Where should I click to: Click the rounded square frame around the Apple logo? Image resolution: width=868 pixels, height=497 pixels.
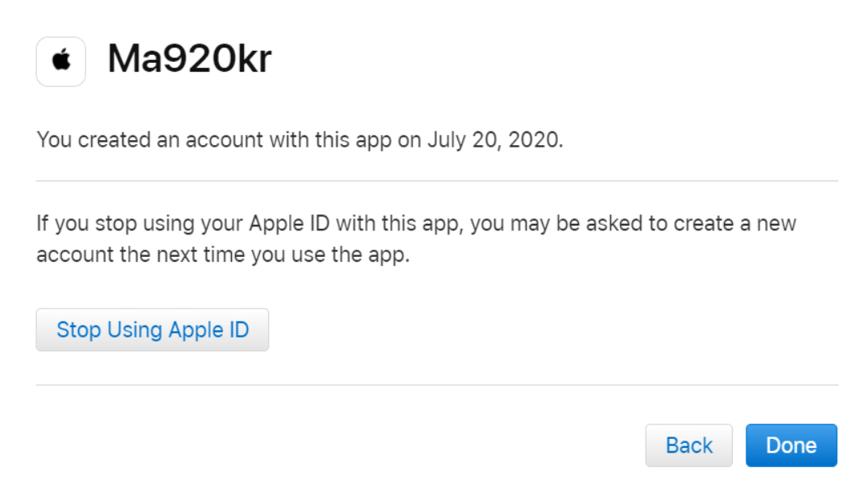click(61, 61)
